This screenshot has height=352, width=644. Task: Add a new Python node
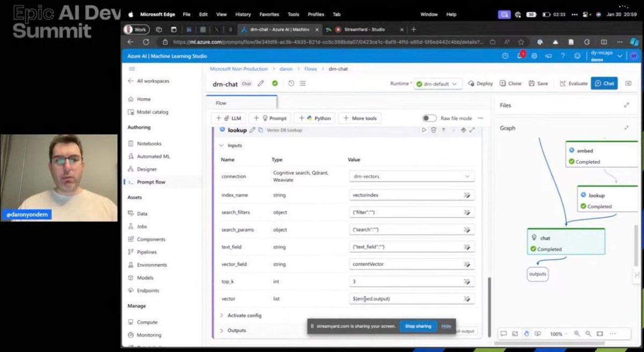(x=315, y=118)
